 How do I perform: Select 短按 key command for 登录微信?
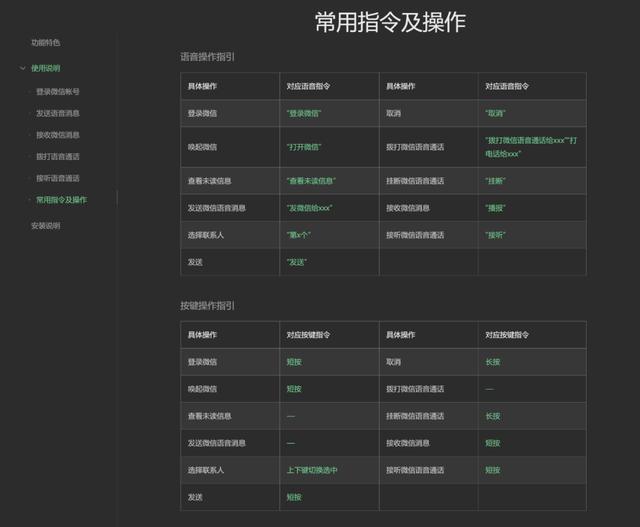[x=294, y=362]
